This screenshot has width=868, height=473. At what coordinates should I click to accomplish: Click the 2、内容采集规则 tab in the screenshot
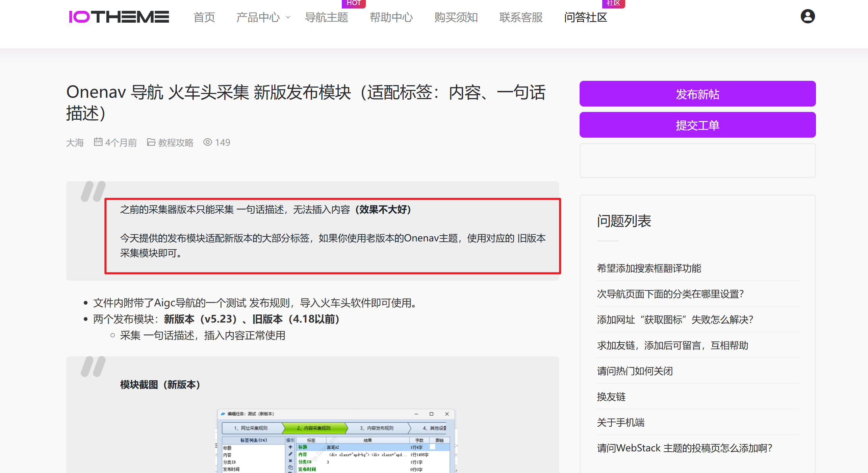[x=313, y=428]
